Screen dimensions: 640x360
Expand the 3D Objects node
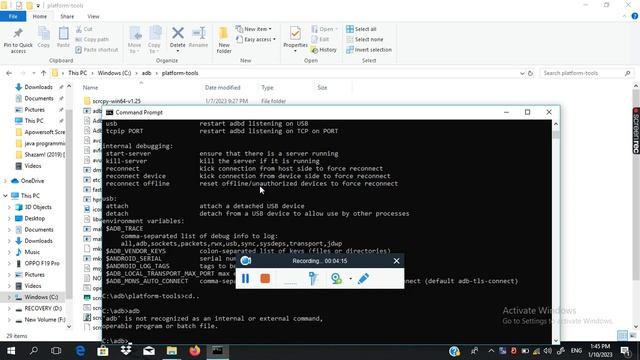9,207
